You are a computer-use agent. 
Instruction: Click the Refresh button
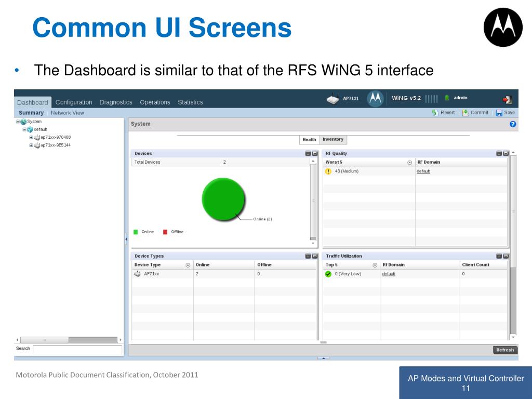(x=505, y=350)
